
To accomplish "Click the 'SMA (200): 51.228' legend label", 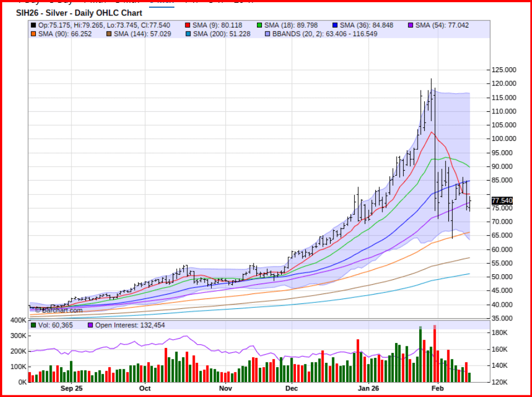I will (x=222, y=34).
